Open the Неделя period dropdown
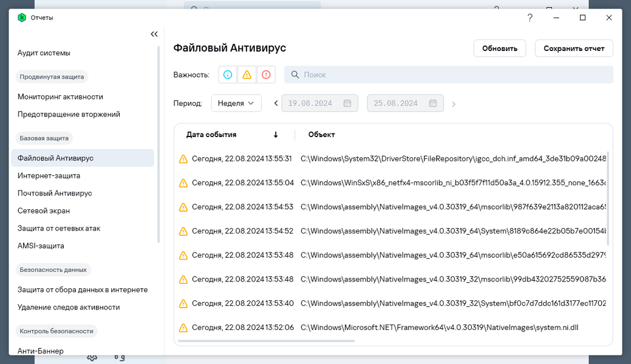This screenshot has height=364, width=631. tap(236, 103)
